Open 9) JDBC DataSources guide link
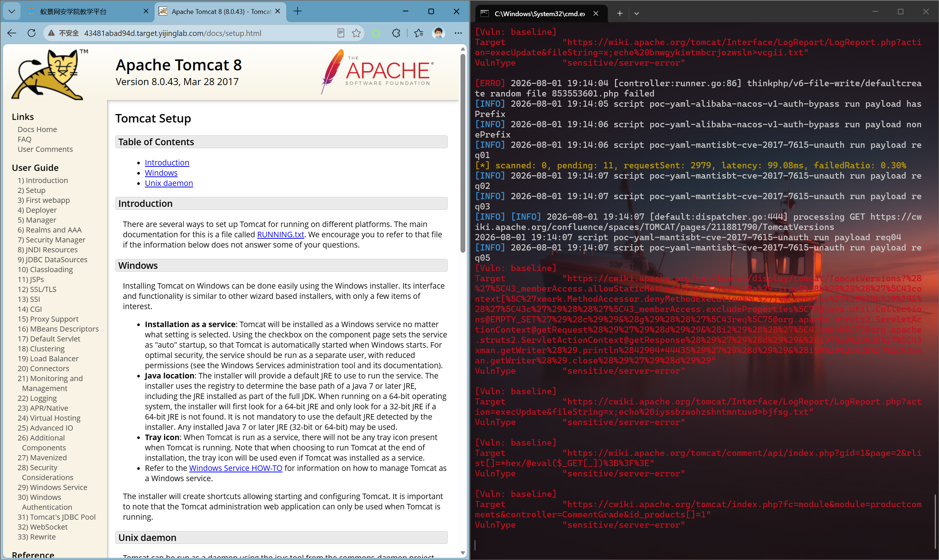939x560 pixels. click(x=52, y=260)
